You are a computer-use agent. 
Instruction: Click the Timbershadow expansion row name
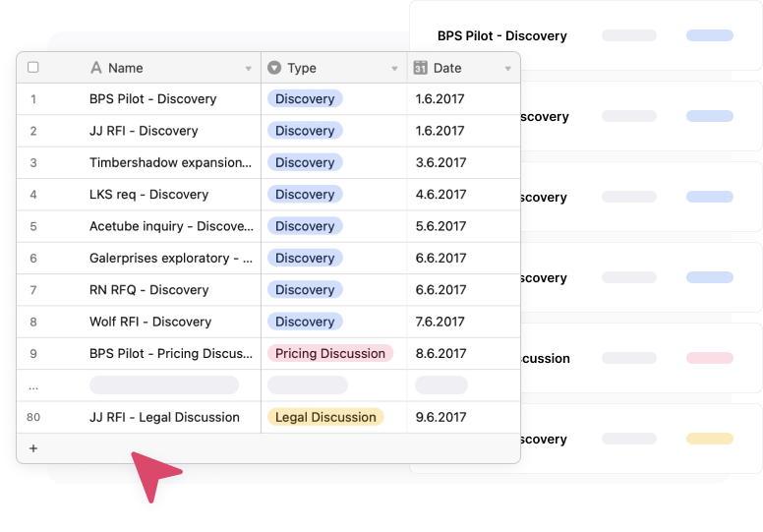pyautogui.click(x=169, y=162)
